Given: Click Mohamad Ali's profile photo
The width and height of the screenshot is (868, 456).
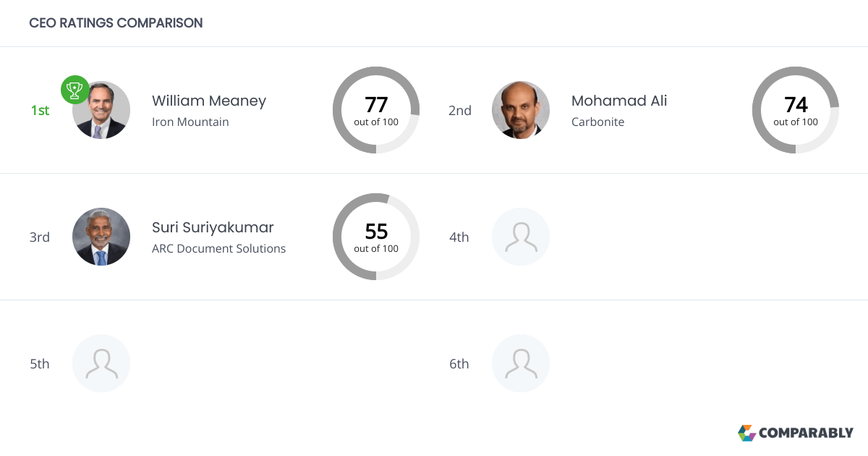Looking at the screenshot, I should click(x=521, y=110).
